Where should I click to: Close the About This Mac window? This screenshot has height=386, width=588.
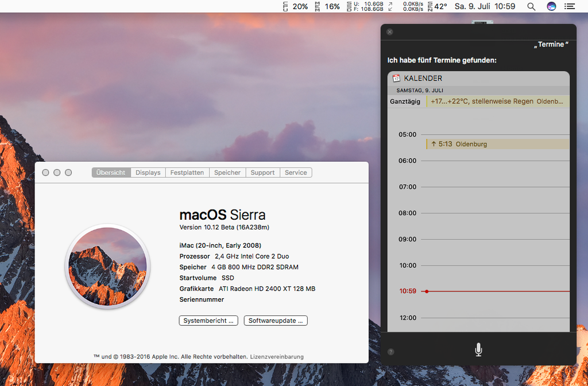pos(45,173)
